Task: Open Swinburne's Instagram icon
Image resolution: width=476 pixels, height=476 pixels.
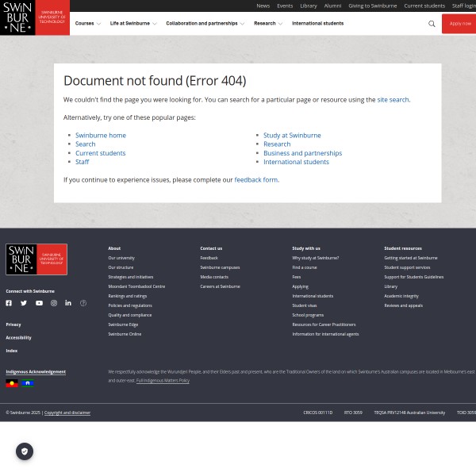Action: pyautogui.click(x=54, y=303)
